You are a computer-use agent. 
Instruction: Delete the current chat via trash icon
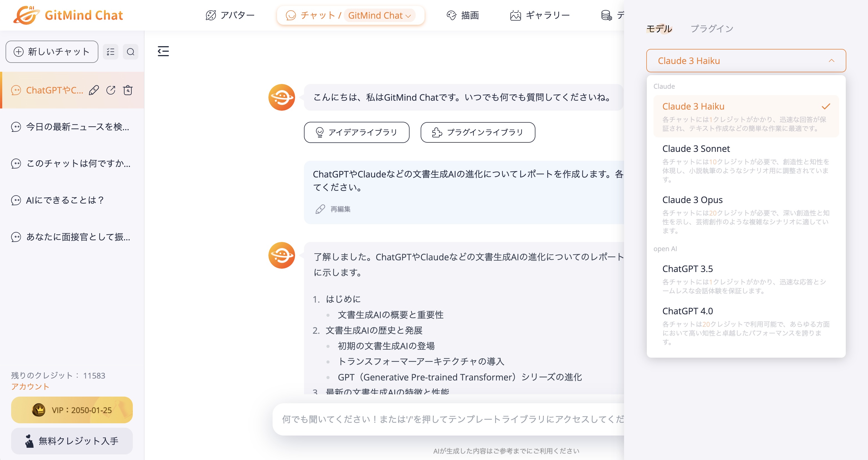pos(128,90)
